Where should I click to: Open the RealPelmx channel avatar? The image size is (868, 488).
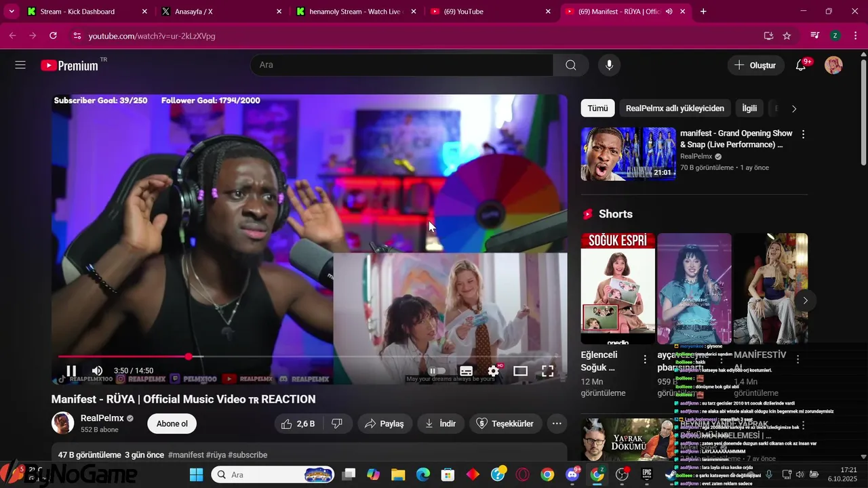63,423
